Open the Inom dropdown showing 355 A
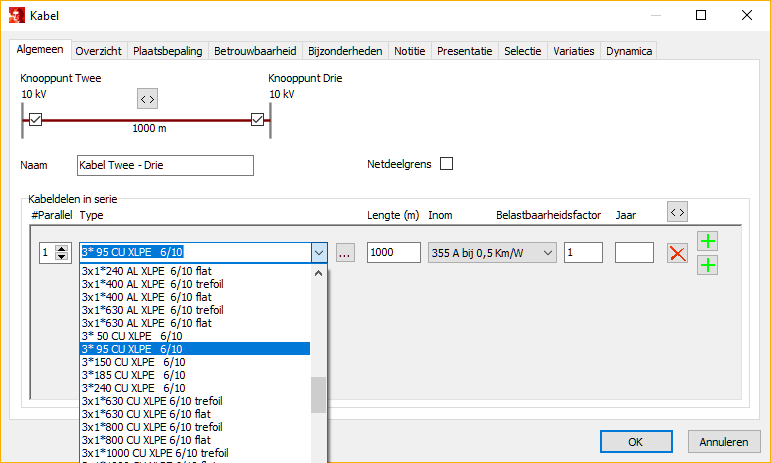This screenshot has width=771, height=463. 491,253
